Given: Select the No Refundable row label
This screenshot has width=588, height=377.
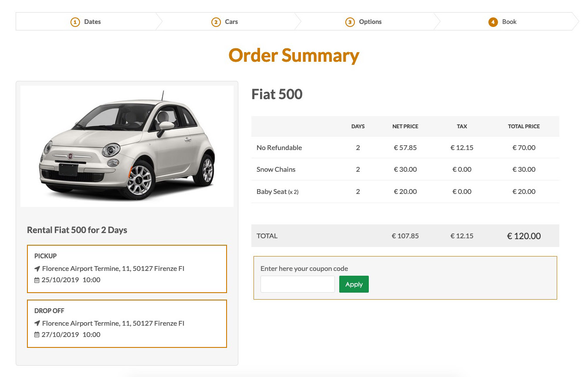Looking at the screenshot, I should pyautogui.click(x=279, y=147).
